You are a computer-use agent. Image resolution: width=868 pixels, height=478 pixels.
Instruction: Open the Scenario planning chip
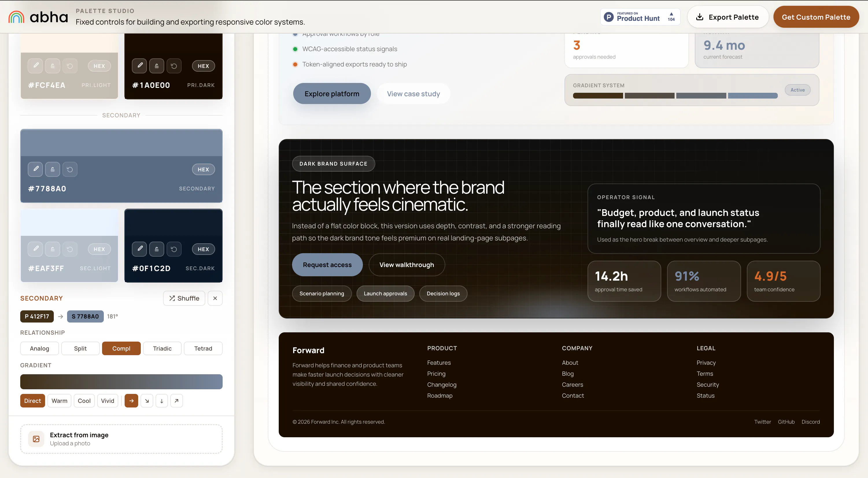[x=322, y=293]
